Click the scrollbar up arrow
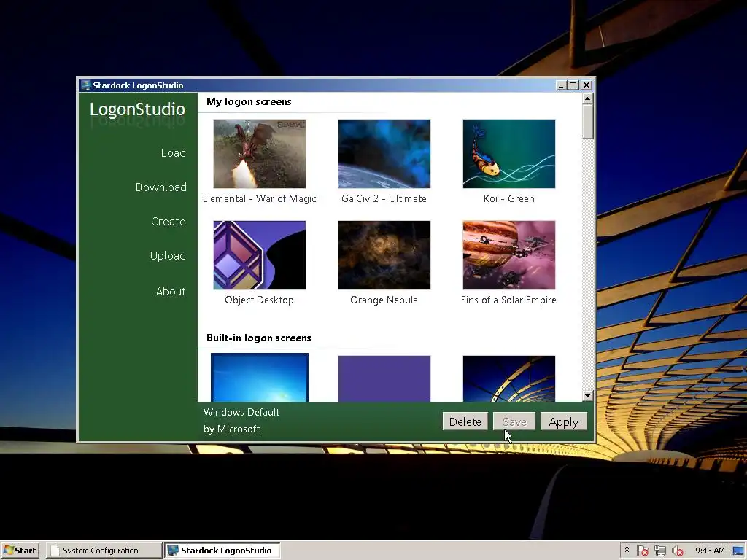Screen dimensions: 747x560 click(x=587, y=98)
